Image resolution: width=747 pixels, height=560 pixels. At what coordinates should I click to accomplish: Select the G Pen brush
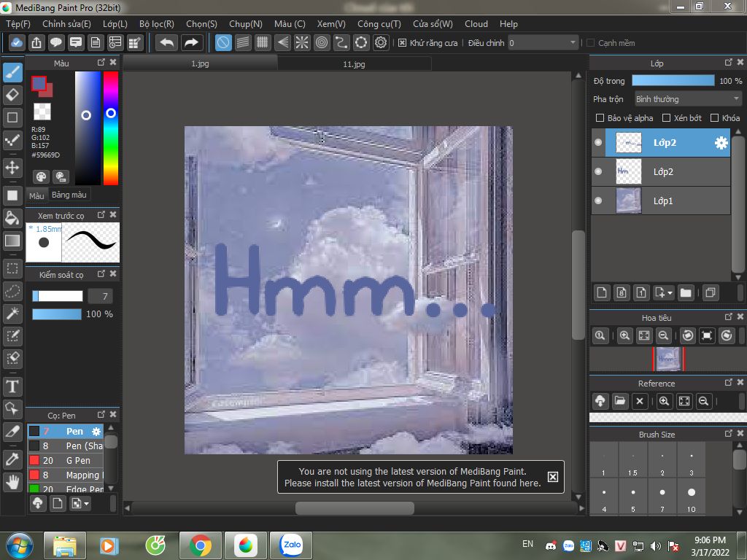[x=65, y=461]
